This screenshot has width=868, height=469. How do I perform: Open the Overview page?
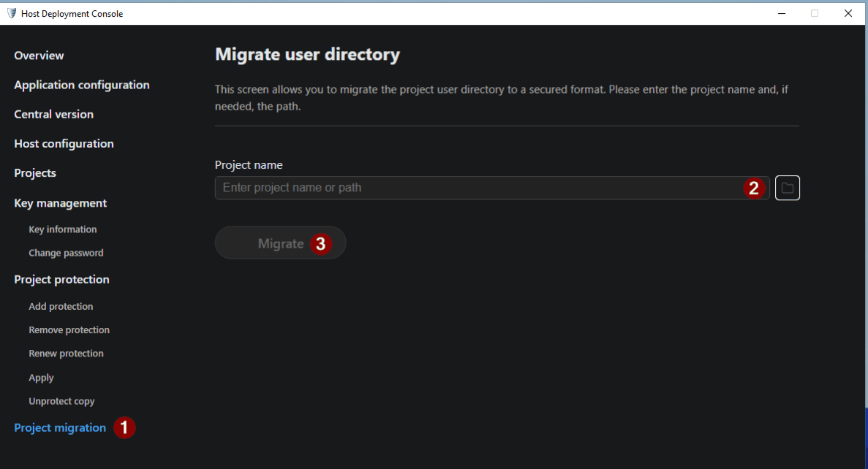pos(39,56)
